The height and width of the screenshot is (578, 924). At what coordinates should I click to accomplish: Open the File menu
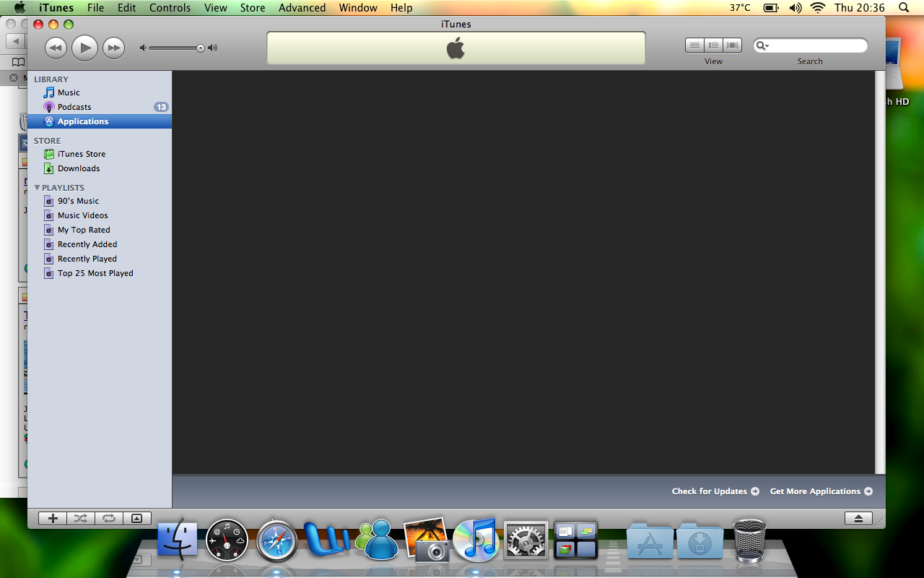click(x=95, y=8)
